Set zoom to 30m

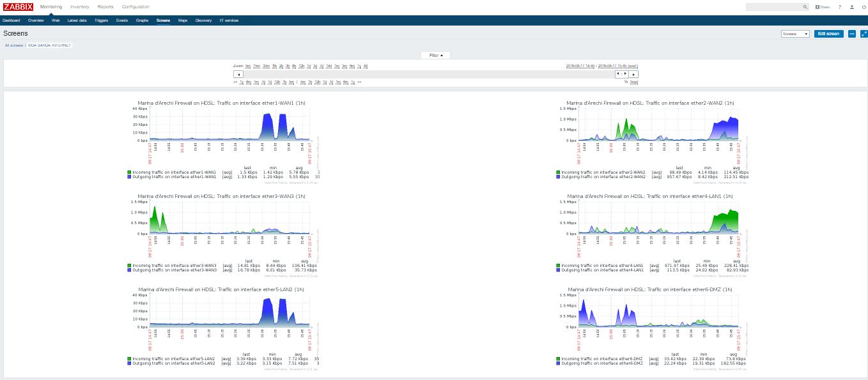tap(266, 66)
